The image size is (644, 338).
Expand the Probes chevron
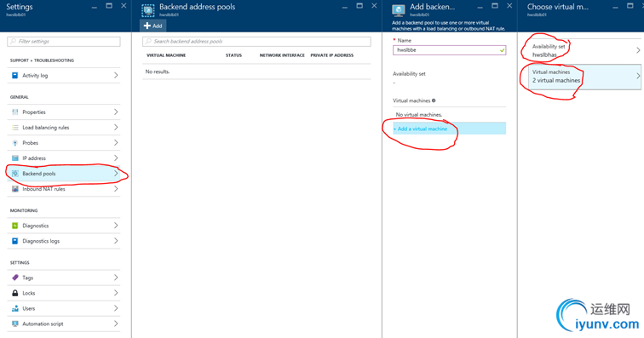click(116, 143)
